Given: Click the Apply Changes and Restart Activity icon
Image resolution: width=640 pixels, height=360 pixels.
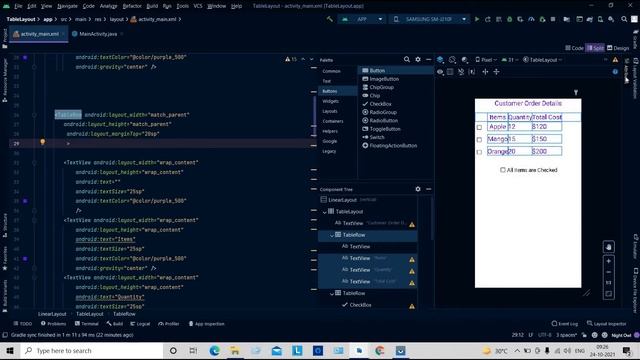Looking at the screenshot, I should click(x=488, y=19).
